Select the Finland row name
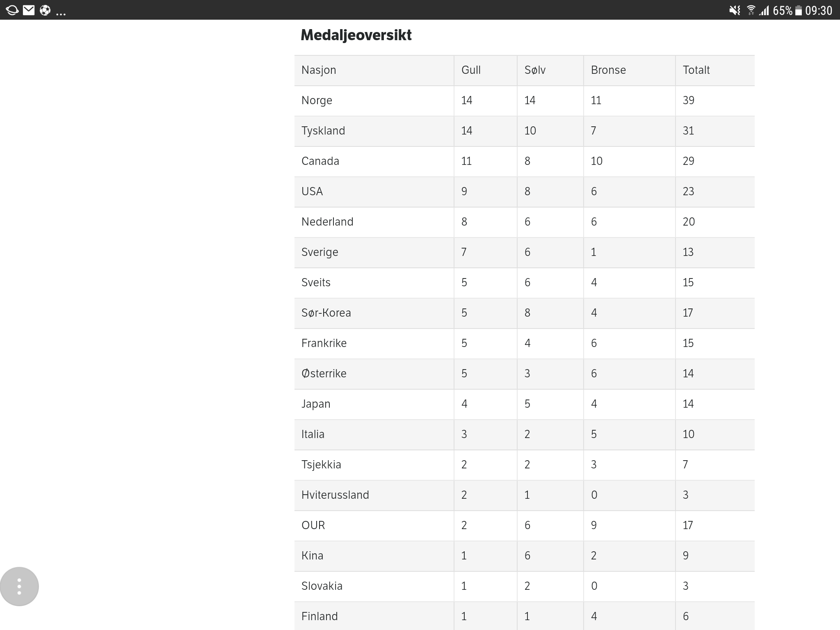 point(320,616)
